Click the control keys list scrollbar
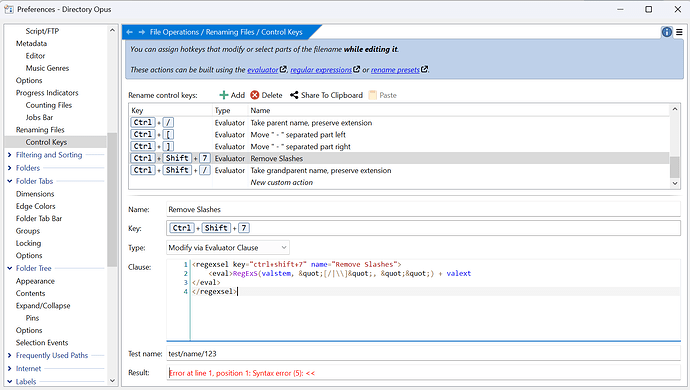690x390 pixels. [x=675, y=146]
